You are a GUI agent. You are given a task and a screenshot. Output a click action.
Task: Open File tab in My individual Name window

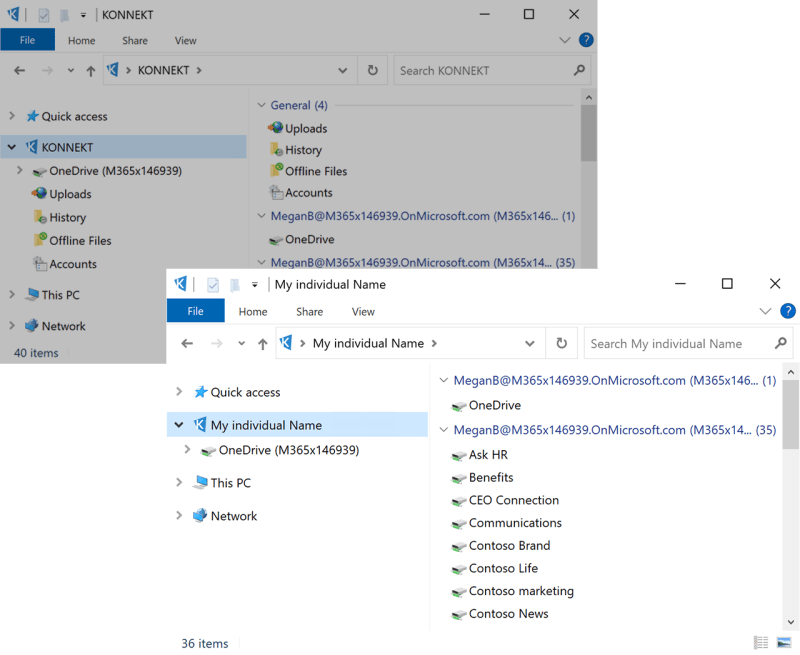[195, 311]
